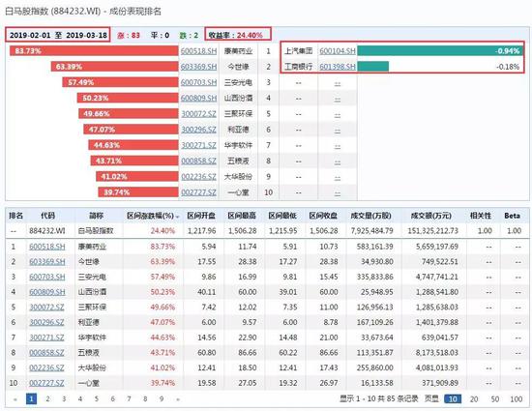Image resolution: width=532 pixels, height=411 pixels.
Task: Click the date range 2019-02-01 至 2019-03-18
Action: click(58, 35)
